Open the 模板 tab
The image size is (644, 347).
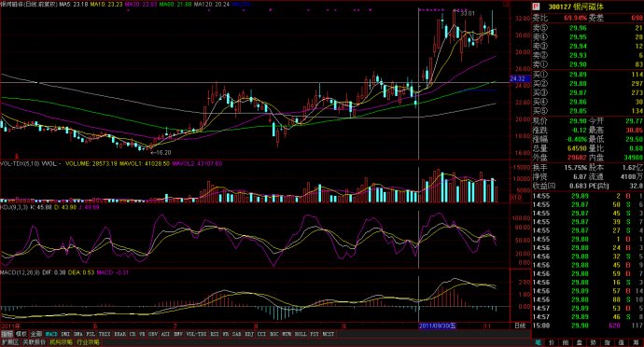(x=21, y=334)
